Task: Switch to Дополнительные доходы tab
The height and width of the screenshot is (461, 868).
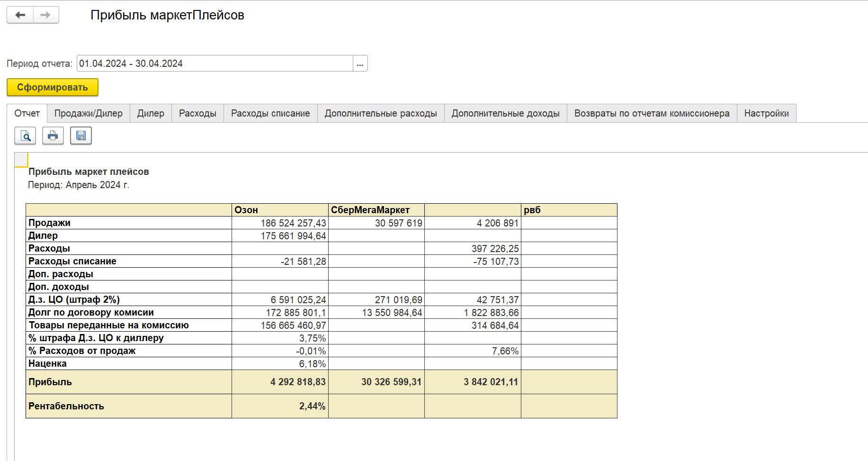Action: [505, 113]
